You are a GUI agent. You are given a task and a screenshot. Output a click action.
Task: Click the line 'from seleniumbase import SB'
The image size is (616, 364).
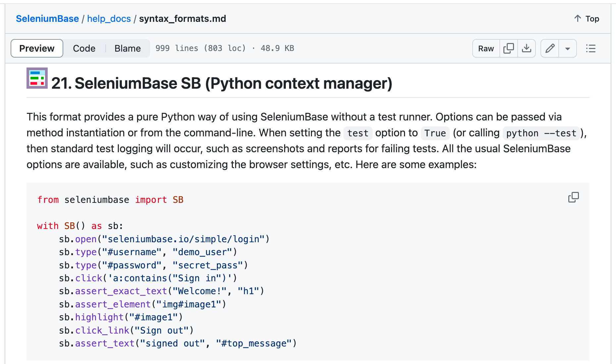tap(110, 200)
